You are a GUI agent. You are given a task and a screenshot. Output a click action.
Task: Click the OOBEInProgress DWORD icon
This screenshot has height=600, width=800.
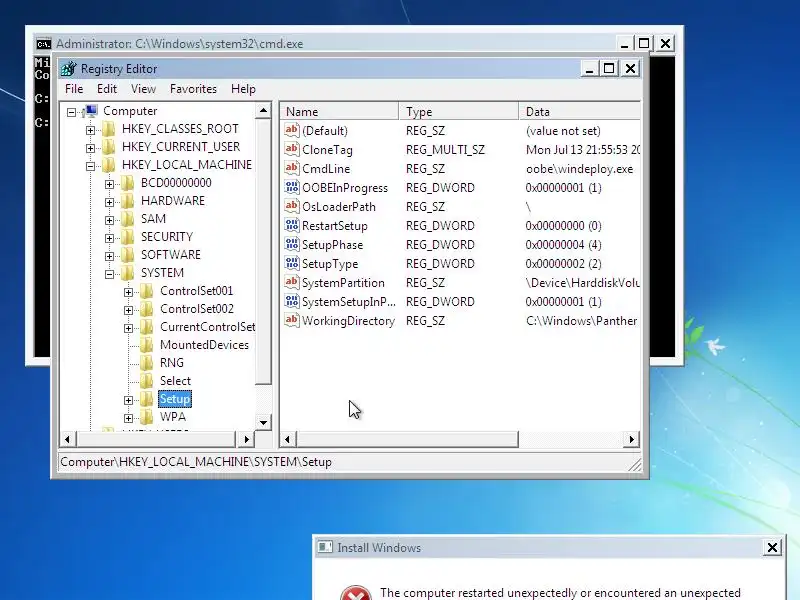click(291, 187)
